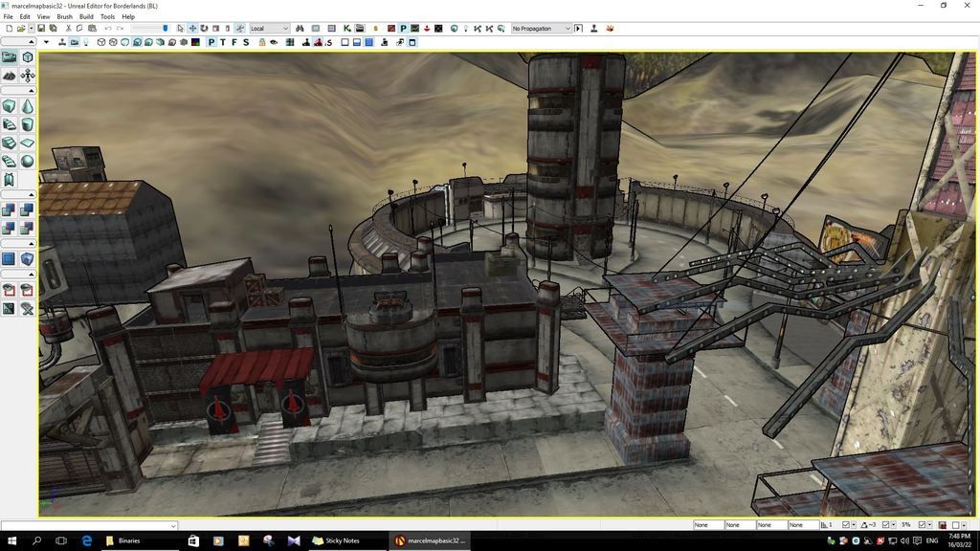Open the Windows Start menu
The height and width of the screenshot is (551, 980).
tap(11, 540)
